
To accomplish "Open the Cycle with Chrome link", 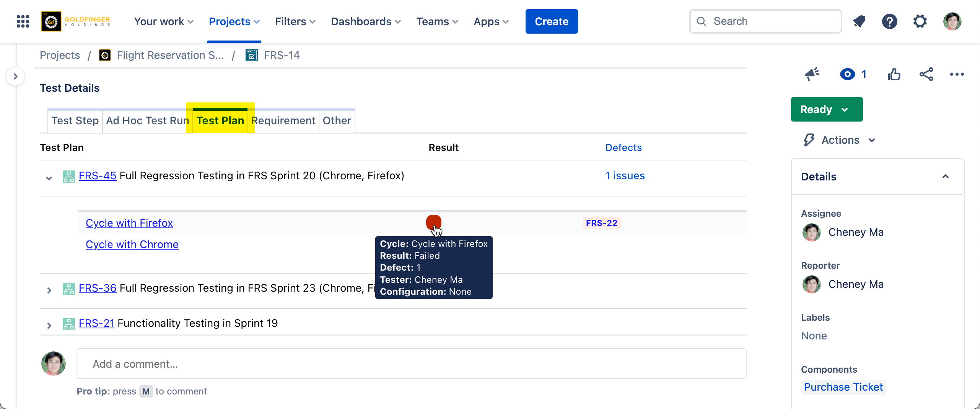I will coord(132,245).
